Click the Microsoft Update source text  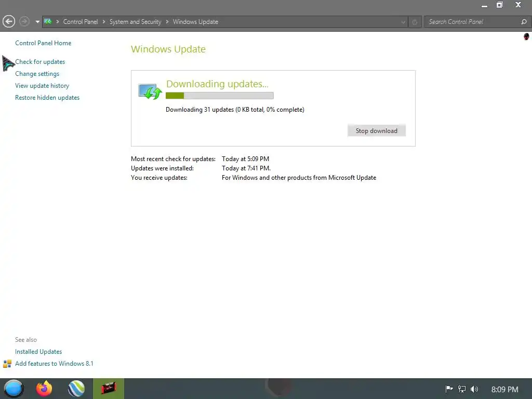pos(299,178)
